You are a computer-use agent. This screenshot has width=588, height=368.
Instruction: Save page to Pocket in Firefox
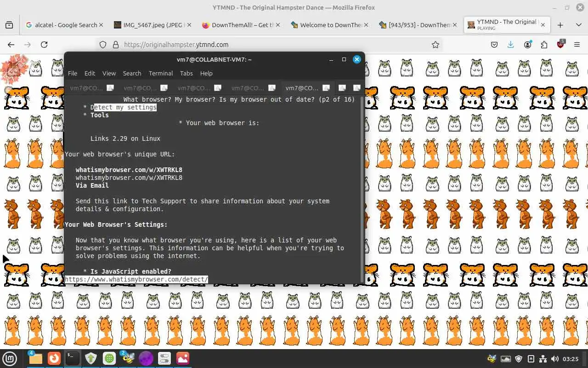tap(494, 45)
